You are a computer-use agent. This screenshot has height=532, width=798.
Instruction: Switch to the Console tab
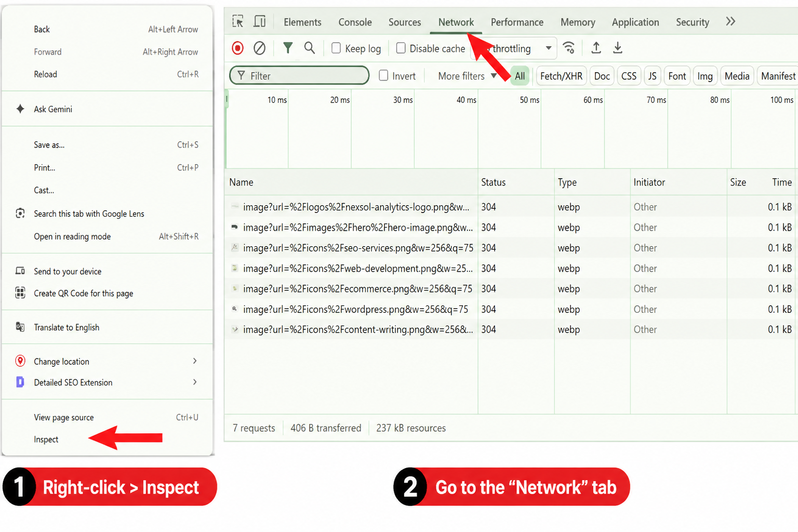pos(355,22)
